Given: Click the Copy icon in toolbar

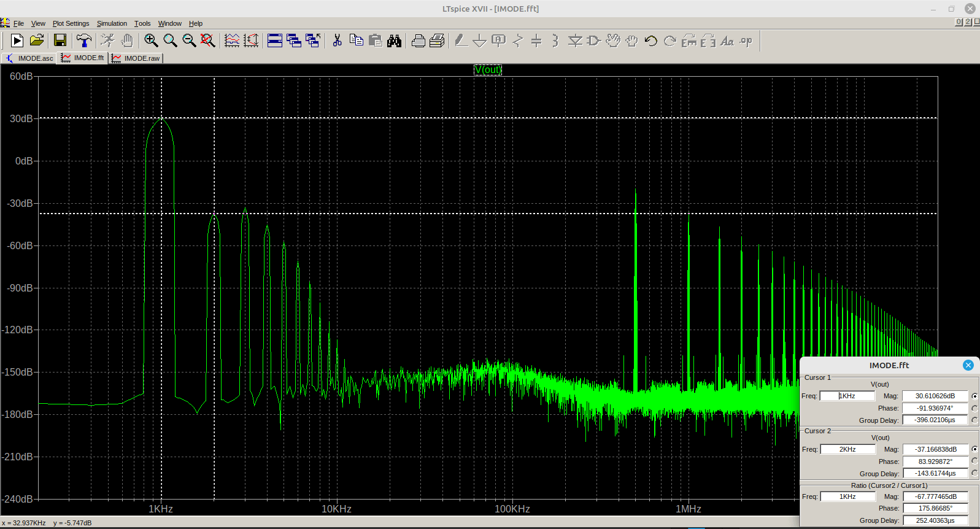Looking at the screenshot, I should (356, 41).
